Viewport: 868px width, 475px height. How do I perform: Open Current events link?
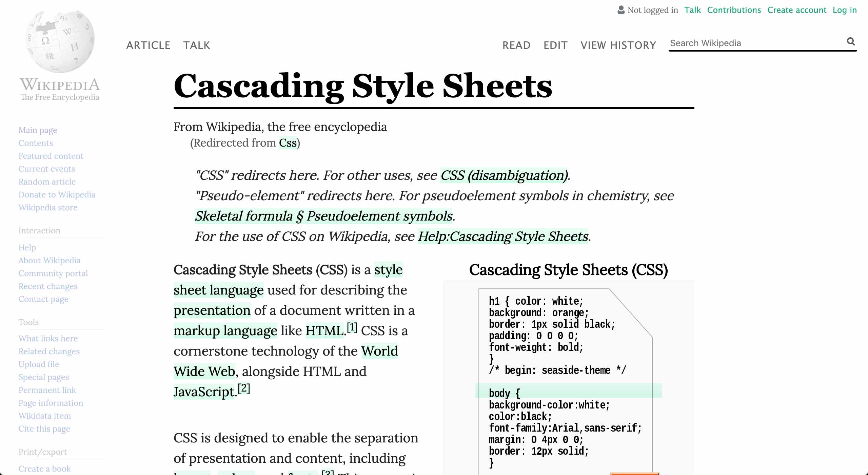coord(47,169)
